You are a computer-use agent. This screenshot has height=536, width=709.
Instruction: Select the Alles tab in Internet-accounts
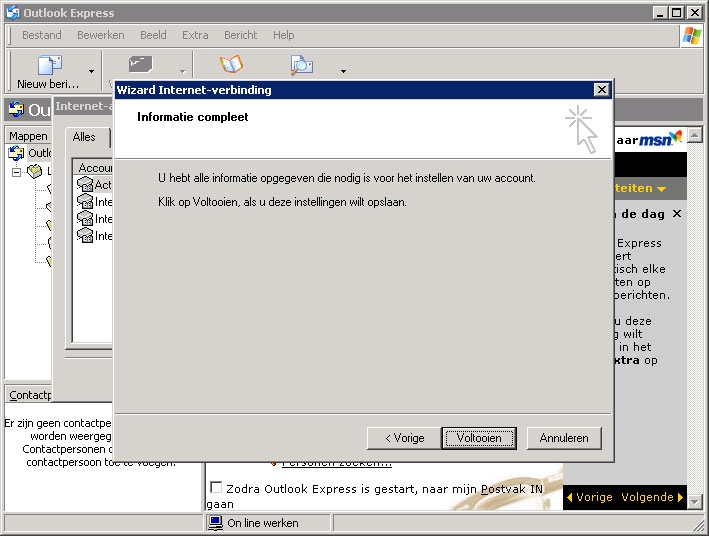(x=85, y=137)
